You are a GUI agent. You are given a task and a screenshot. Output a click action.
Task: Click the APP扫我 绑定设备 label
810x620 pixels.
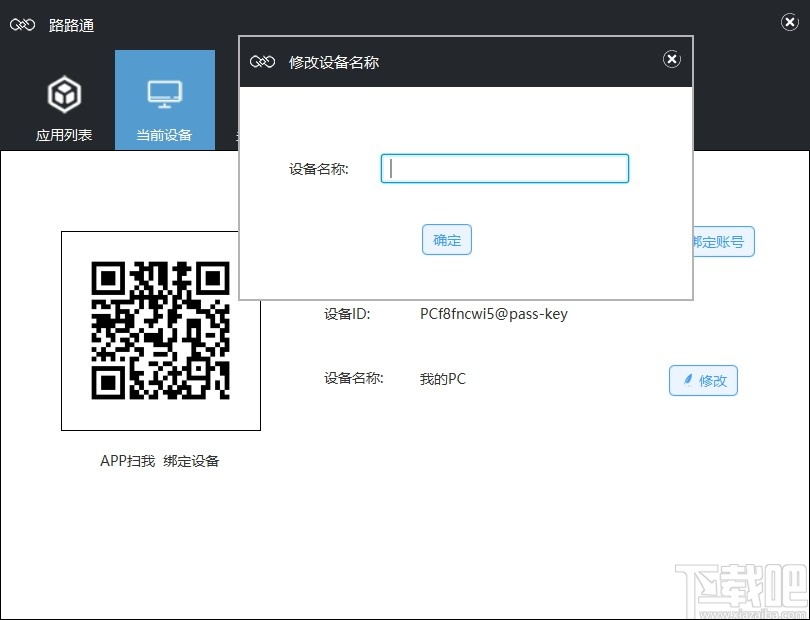coord(160,461)
